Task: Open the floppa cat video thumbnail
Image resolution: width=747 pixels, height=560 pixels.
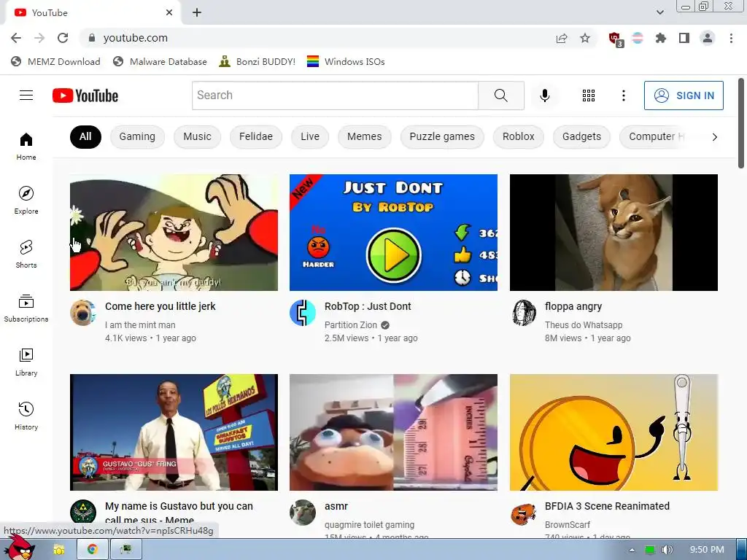Action: coord(614,233)
